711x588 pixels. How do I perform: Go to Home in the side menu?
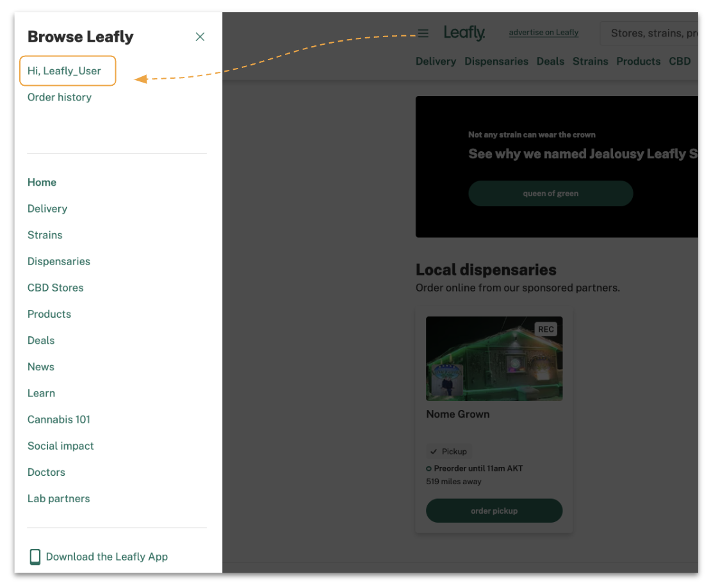(x=42, y=183)
